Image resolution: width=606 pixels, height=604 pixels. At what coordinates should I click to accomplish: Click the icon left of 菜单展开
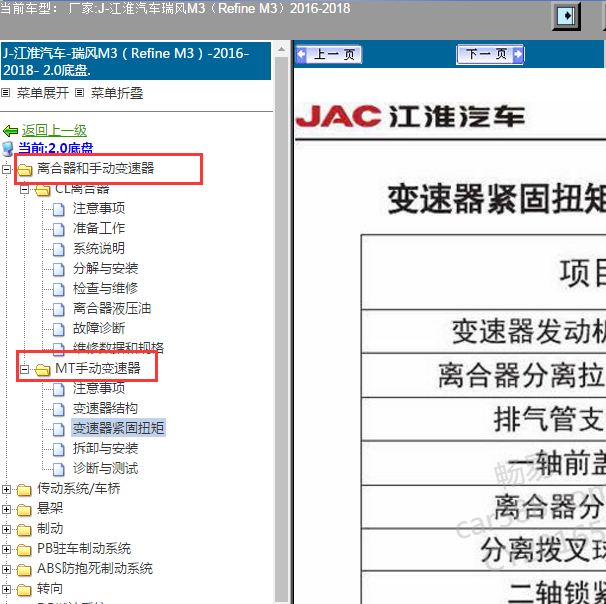coord(5,93)
